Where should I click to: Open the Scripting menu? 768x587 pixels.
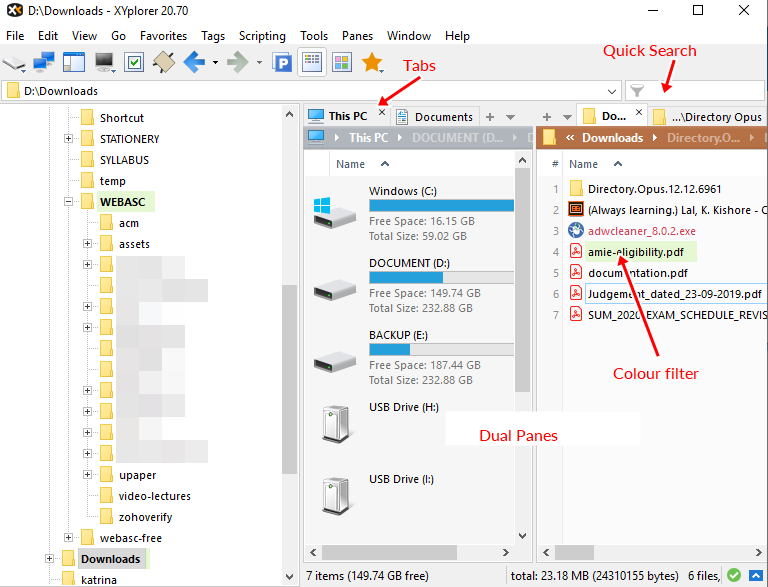click(262, 36)
